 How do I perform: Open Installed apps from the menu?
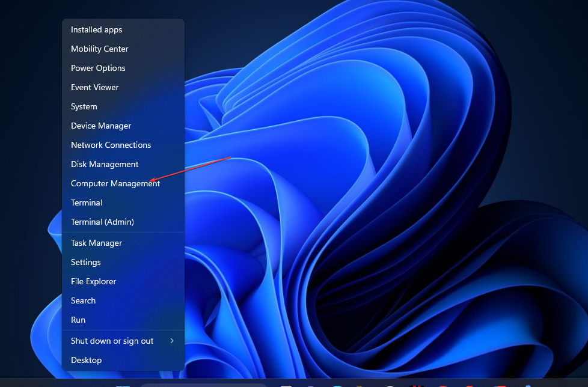[x=96, y=29]
